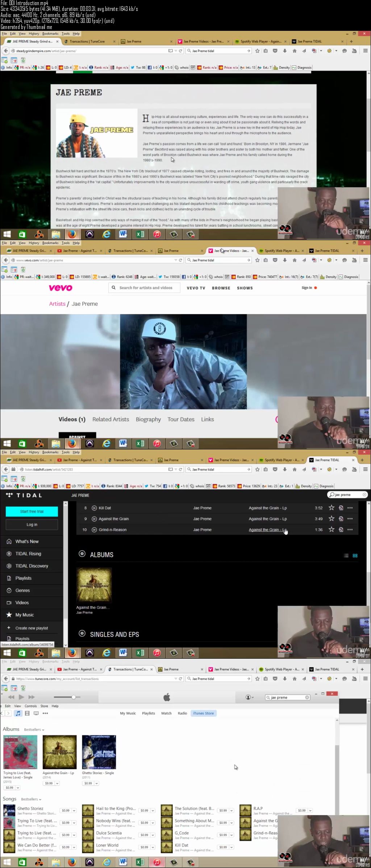Click add-to-playlist icon on TIDAL Grind-n-Reason row
The height and width of the screenshot is (868, 371).
click(341, 530)
